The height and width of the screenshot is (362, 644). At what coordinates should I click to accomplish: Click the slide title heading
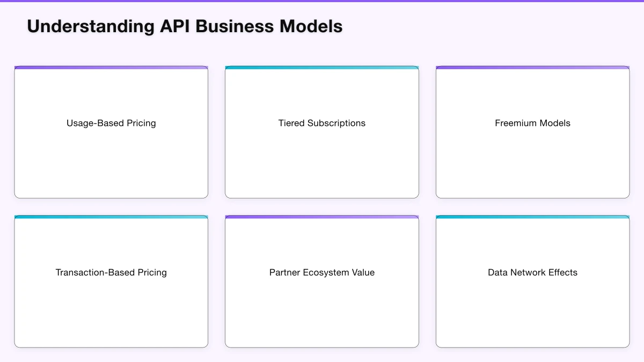185,26
